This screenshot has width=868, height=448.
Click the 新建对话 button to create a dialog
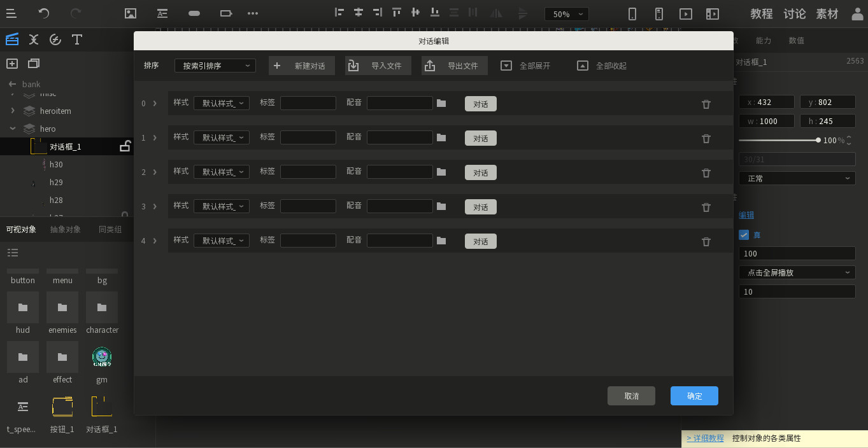301,65
